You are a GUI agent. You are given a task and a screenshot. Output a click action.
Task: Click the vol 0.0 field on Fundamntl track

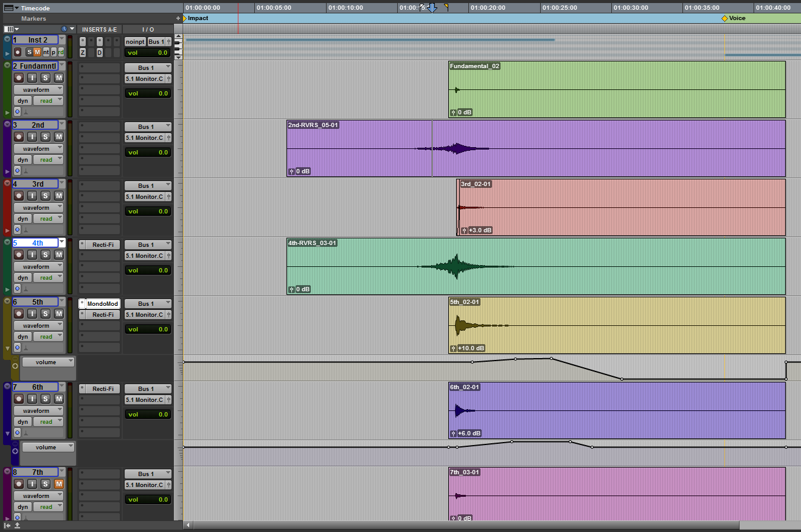tap(148, 94)
